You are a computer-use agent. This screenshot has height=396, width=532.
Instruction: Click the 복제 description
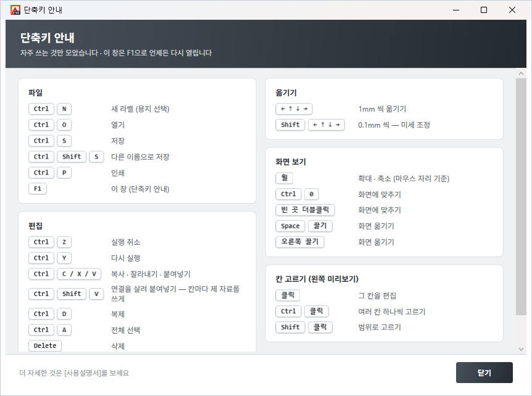click(x=118, y=314)
